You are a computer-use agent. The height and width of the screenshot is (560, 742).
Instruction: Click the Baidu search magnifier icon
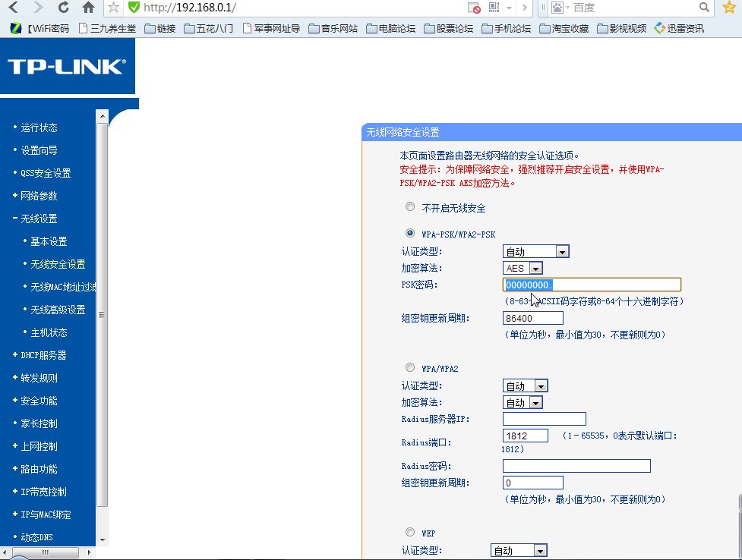(704, 7)
